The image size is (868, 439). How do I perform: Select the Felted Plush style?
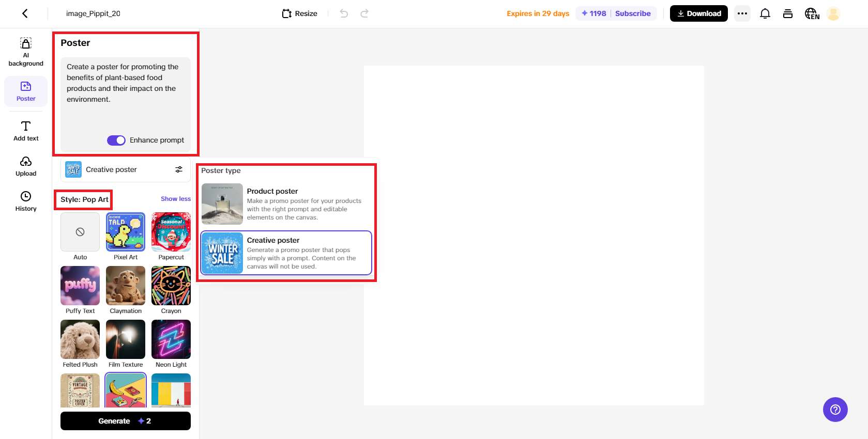[80, 344]
